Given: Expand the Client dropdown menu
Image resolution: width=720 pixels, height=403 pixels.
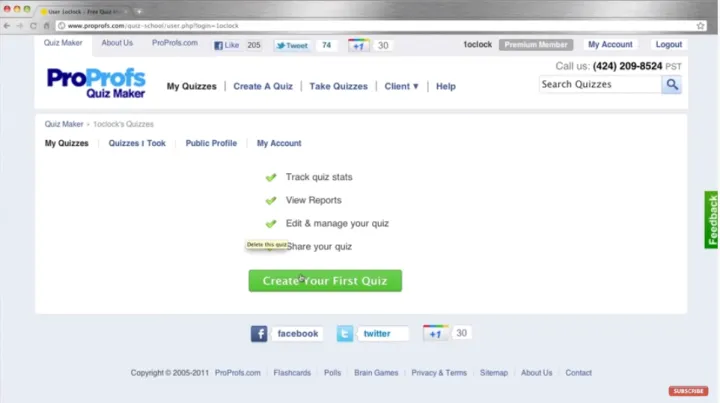Looking at the screenshot, I should point(402,86).
